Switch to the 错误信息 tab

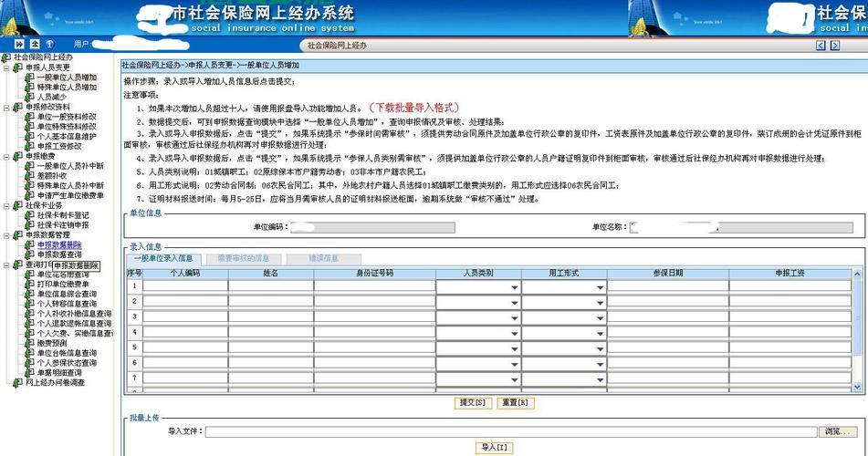click(x=324, y=259)
